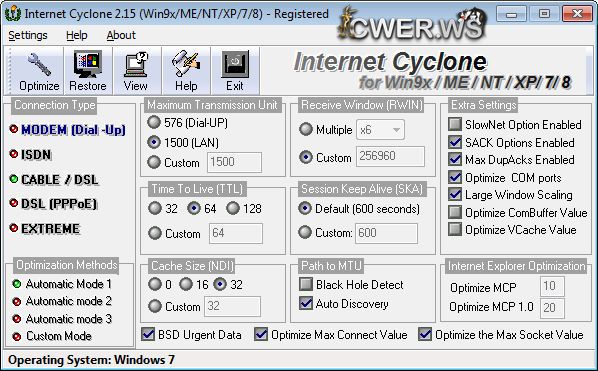The height and width of the screenshot is (371, 598).
Task: Select Cache Size 0
Action: pos(155,284)
